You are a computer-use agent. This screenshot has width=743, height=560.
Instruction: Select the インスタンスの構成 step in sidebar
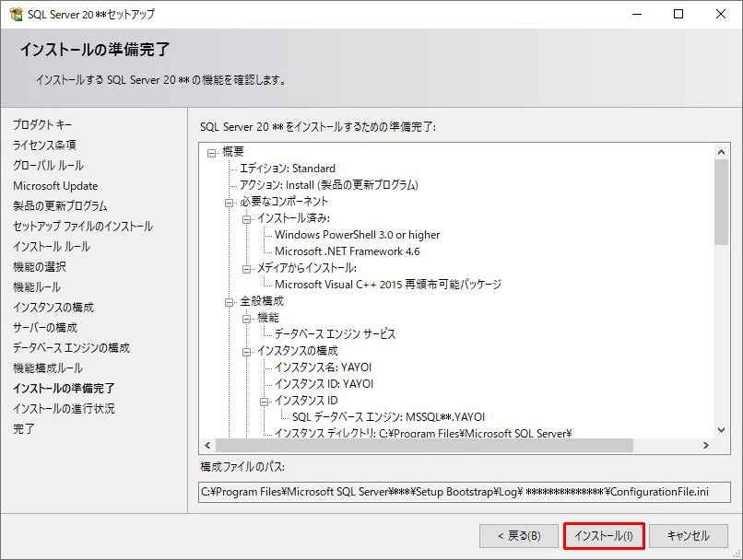coord(53,308)
